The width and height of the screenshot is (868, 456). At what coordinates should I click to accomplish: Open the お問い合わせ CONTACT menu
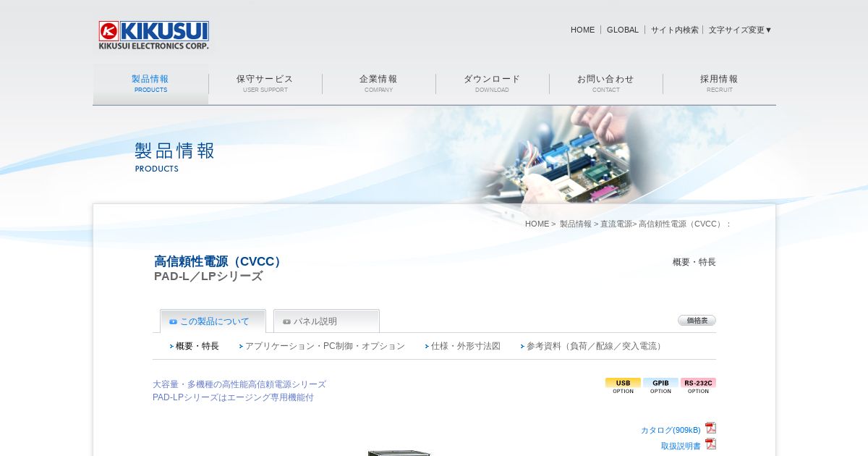click(x=605, y=84)
